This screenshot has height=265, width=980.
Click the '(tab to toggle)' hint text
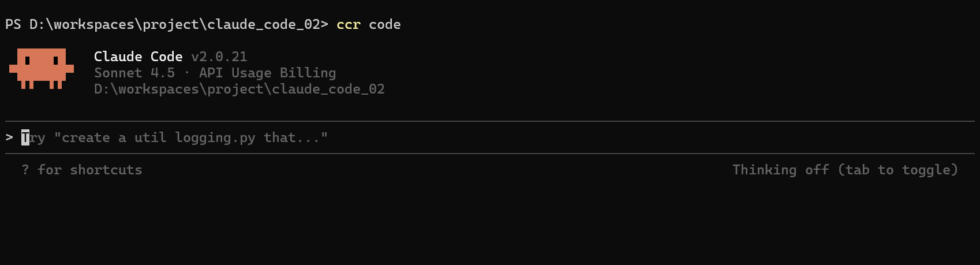pyautogui.click(x=898, y=170)
